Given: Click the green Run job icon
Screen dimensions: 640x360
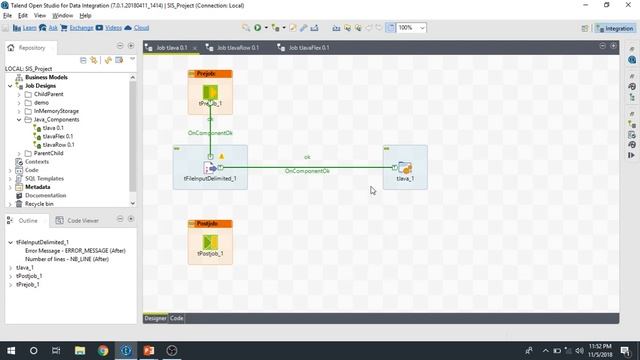Looking at the screenshot, I should [x=258, y=28].
